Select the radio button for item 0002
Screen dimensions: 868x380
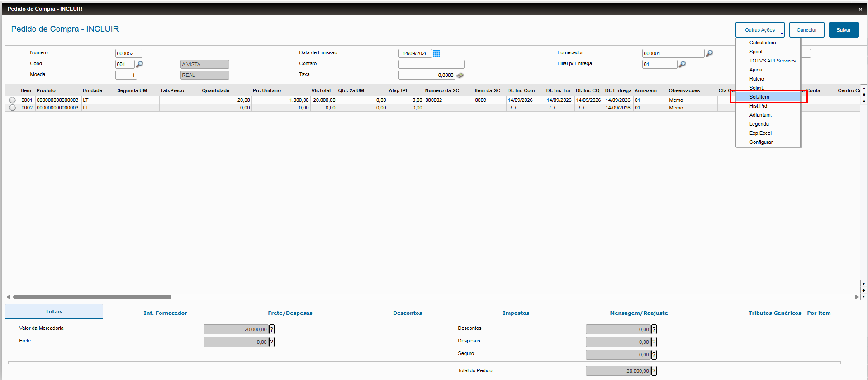[12, 108]
